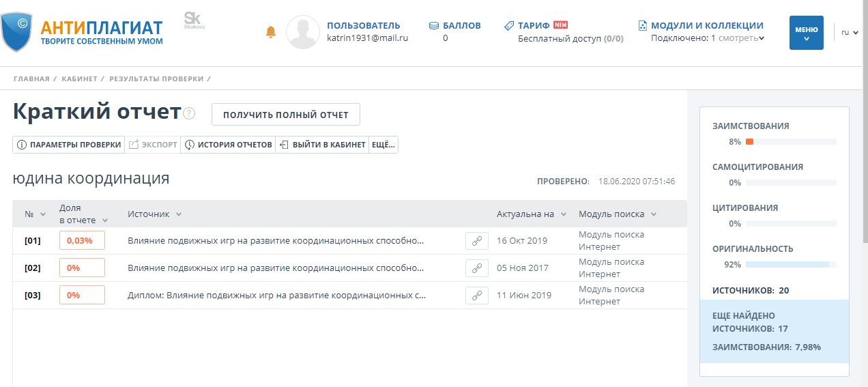The width and height of the screenshot is (868, 387).
Task: Click the Skolkovo logo
Action: (193, 20)
